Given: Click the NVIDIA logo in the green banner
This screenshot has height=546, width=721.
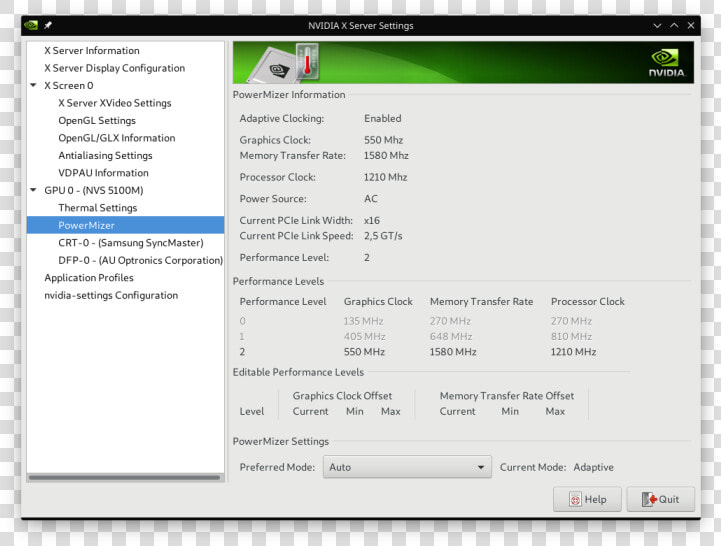Looking at the screenshot, I should tap(667, 63).
